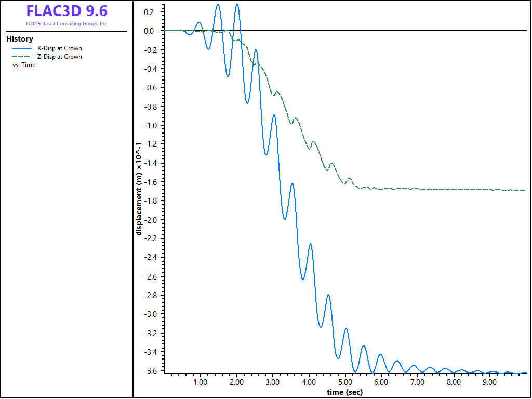Click the dashed green legend line sample
Image resolution: width=532 pixels, height=399 pixels.
tap(22, 57)
